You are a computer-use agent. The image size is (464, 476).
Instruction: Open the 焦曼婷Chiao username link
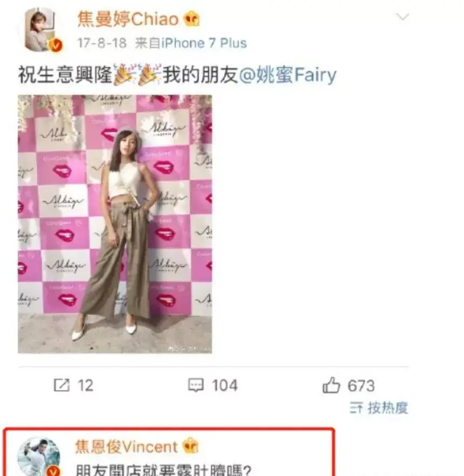click(x=128, y=19)
